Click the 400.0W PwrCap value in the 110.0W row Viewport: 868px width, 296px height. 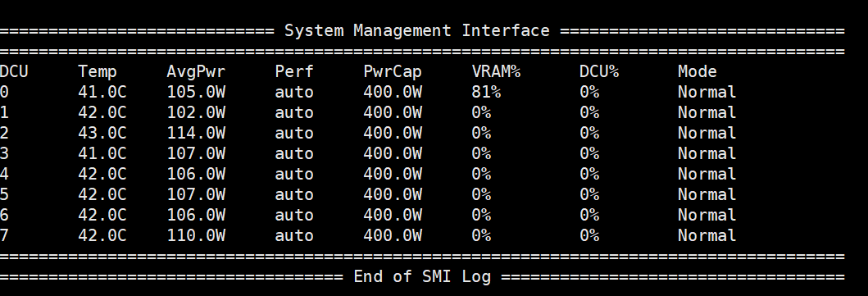click(x=393, y=235)
